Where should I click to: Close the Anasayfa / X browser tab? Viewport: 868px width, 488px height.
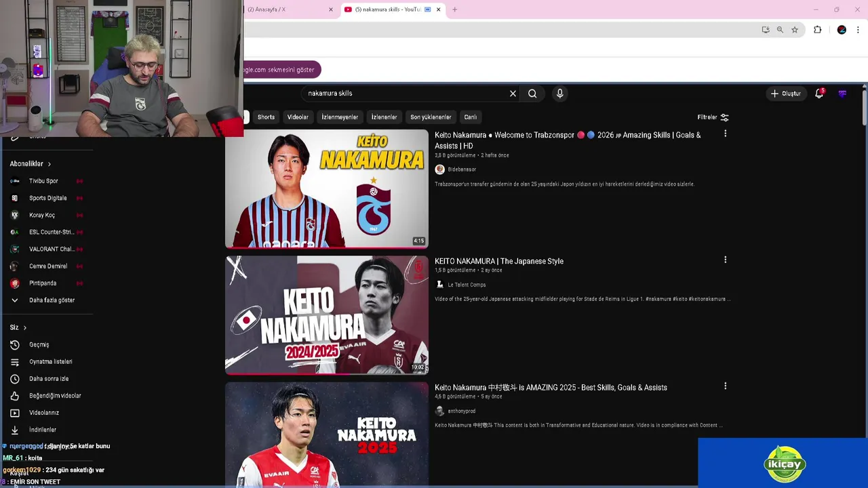(331, 9)
